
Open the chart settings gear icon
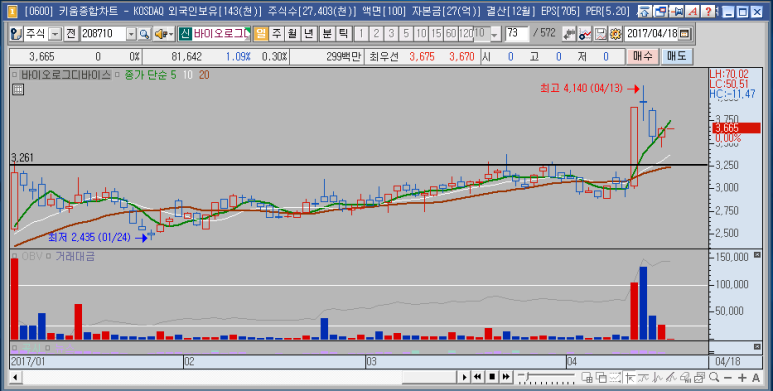(x=615, y=34)
